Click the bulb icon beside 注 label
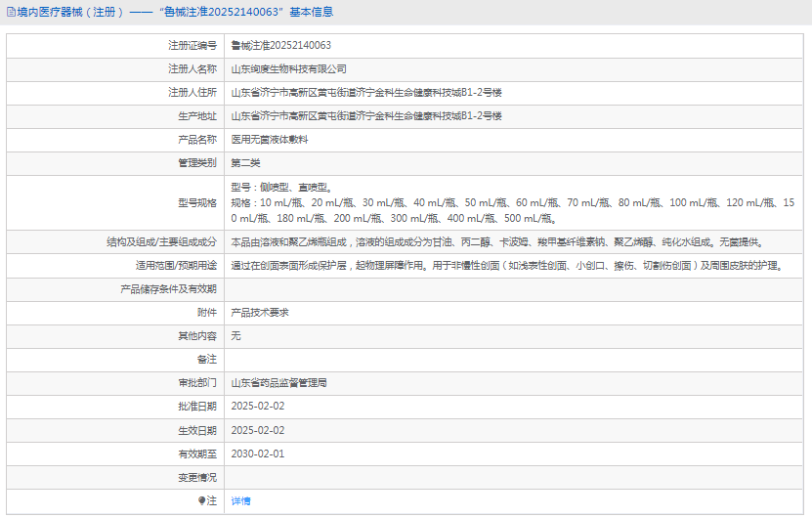The width and height of the screenshot is (812, 518). point(201,500)
